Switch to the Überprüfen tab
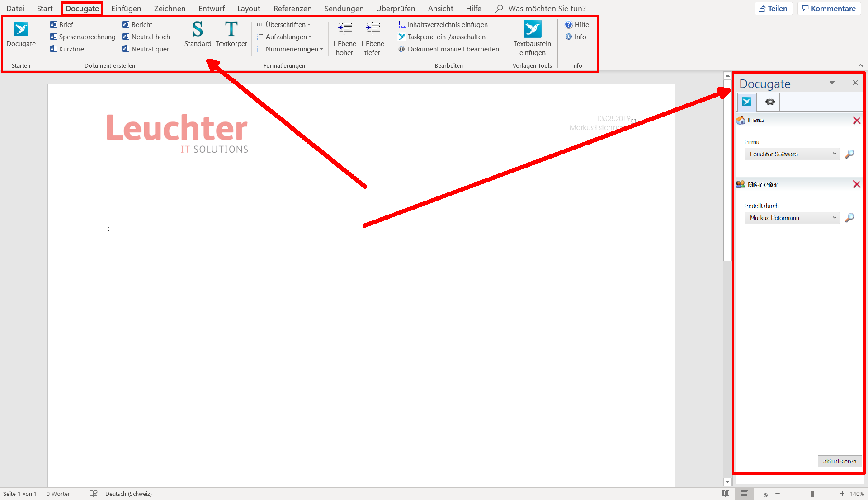The height and width of the screenshot is (500, 868). [x=396, y=9]
